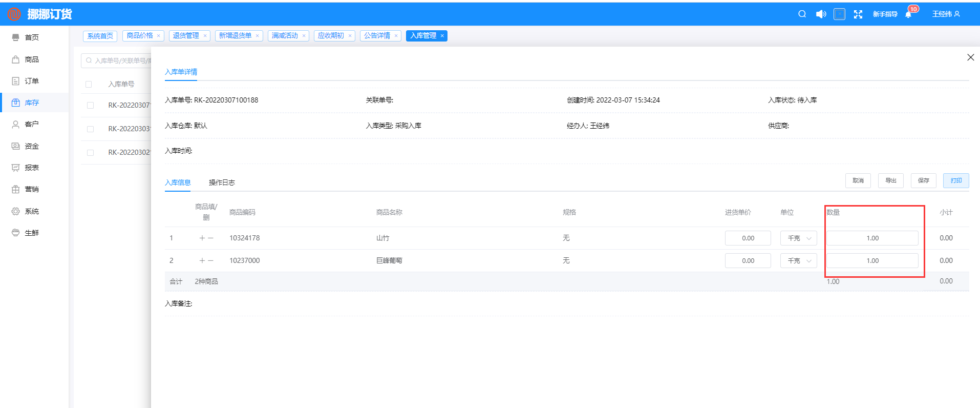Click the minus icon for 巨峰葡萄 row
980x408 pixels.
coord(210,261)
